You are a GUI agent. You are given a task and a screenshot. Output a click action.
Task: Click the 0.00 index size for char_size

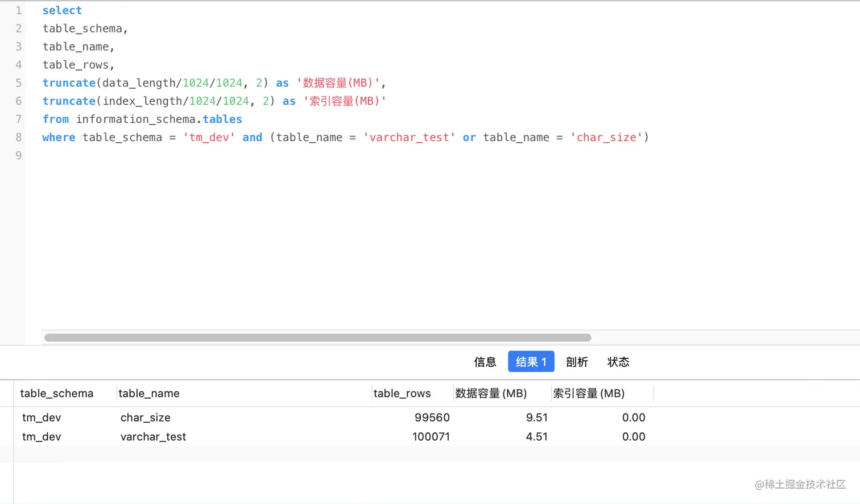634,418
